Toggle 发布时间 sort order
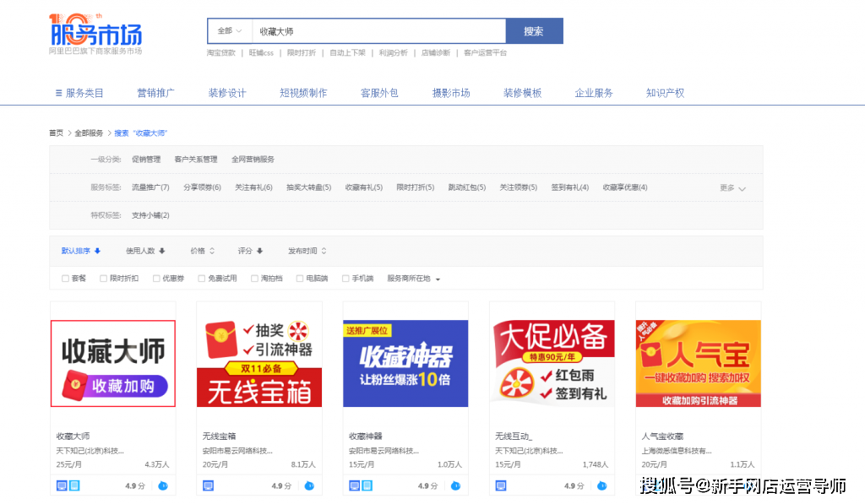The height and width of the screenshot is (504, 865). tap(307, 251)
